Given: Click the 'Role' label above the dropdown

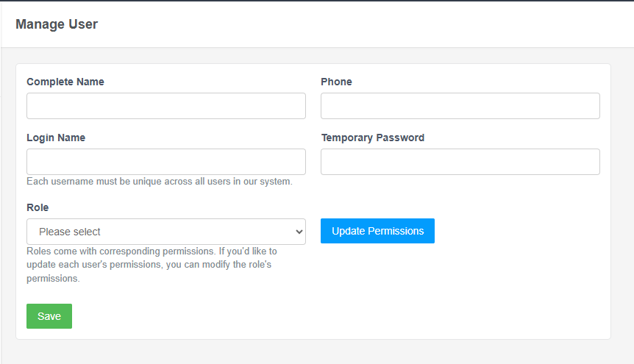Looking at the screenshot, I should coord(38,207).
